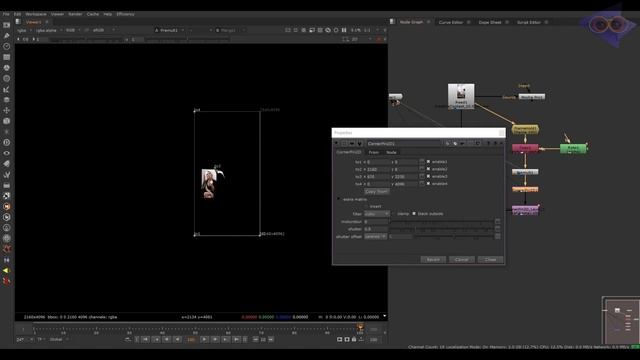Open the Particles nodes toolbar icon
This screenshot has height=360, width=640.
click(x=7, y=132)
